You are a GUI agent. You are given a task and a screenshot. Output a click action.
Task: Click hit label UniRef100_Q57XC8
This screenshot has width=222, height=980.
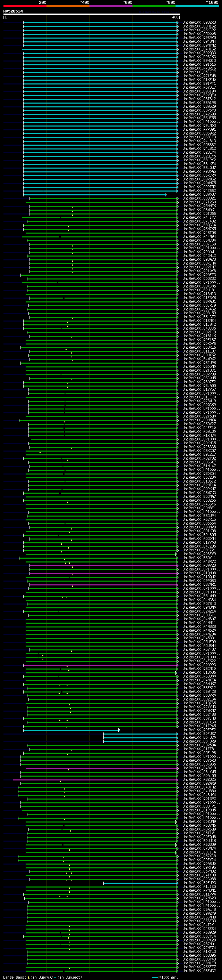[x=199, y=856]
